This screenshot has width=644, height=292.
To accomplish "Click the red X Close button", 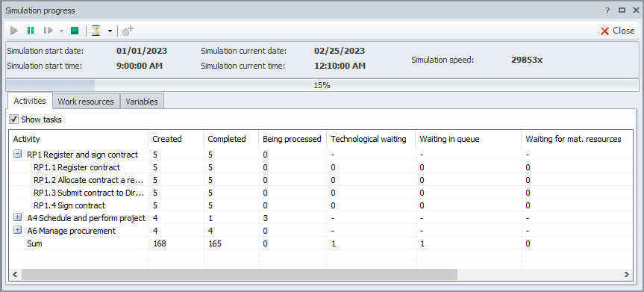I will point(617,31).
